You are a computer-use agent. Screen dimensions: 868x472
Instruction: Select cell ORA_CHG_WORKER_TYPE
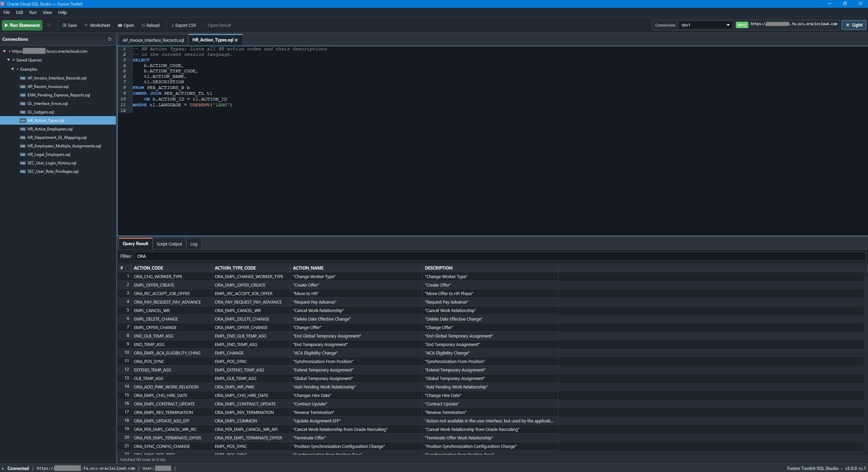(x=171, y=277)
